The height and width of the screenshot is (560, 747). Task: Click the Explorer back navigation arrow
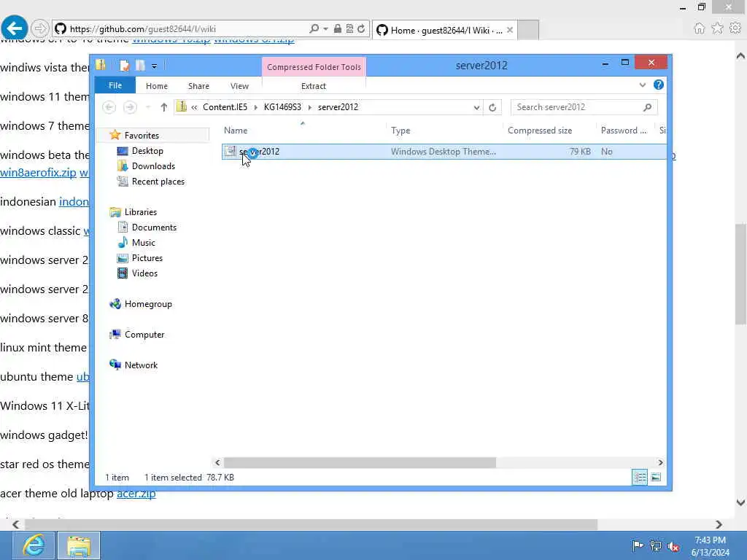tap(109, 107)
